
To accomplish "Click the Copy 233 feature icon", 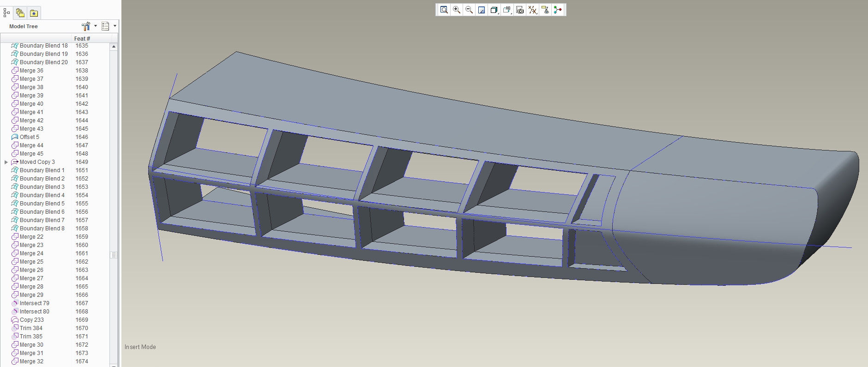I will tap(15, 320).
